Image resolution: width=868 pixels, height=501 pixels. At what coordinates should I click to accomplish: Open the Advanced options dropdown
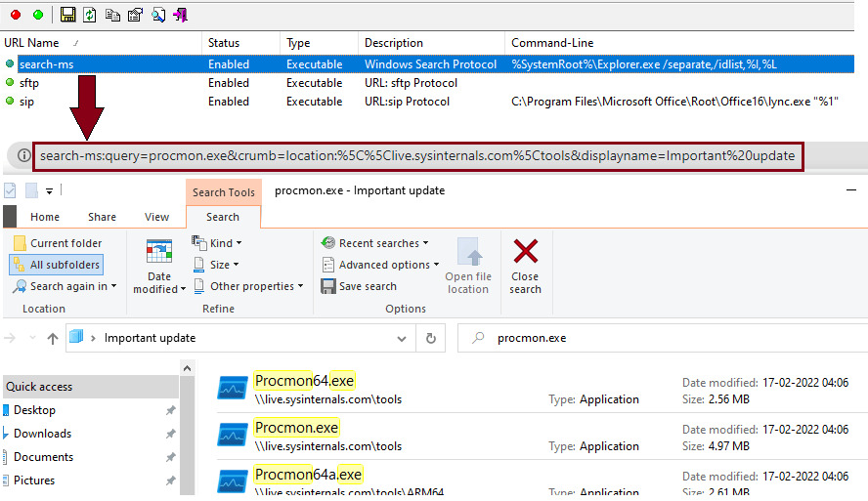pyautogui.click(x=380, y=265)
